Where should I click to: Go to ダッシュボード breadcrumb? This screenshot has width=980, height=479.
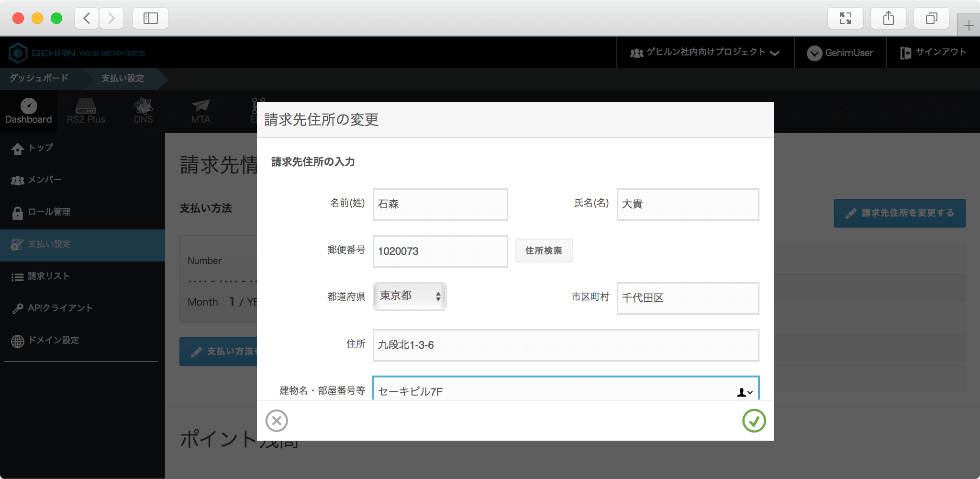tap(39, 78)
